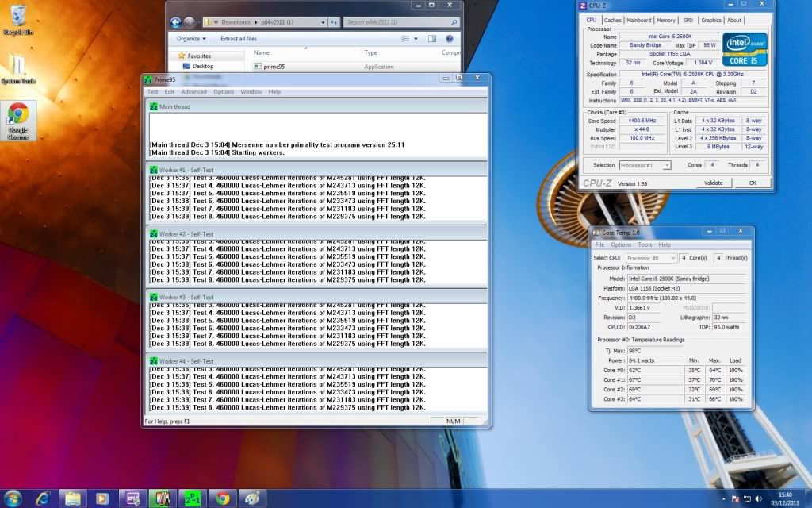812x508 pixels.
Task: Launch Google Chrome from the desktop
Action: pyautogui.click(x=18, y=121)
